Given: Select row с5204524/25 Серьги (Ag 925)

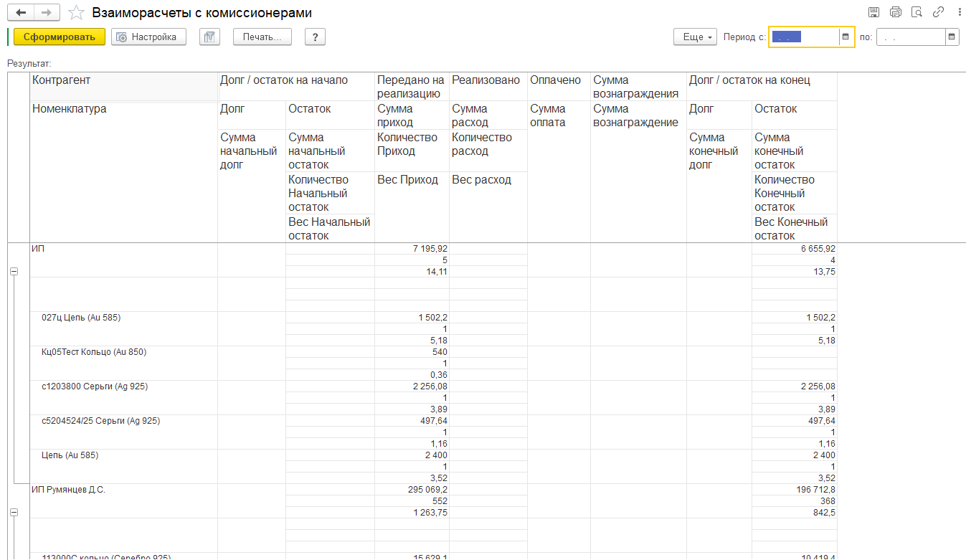Looking at the screenshot, I should click(x=123, y=432).
